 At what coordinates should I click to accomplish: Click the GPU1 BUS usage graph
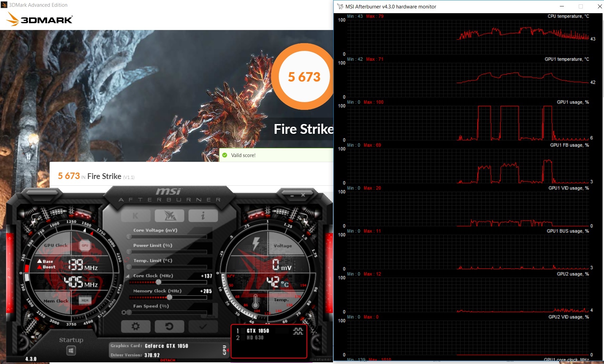(468, 251)
